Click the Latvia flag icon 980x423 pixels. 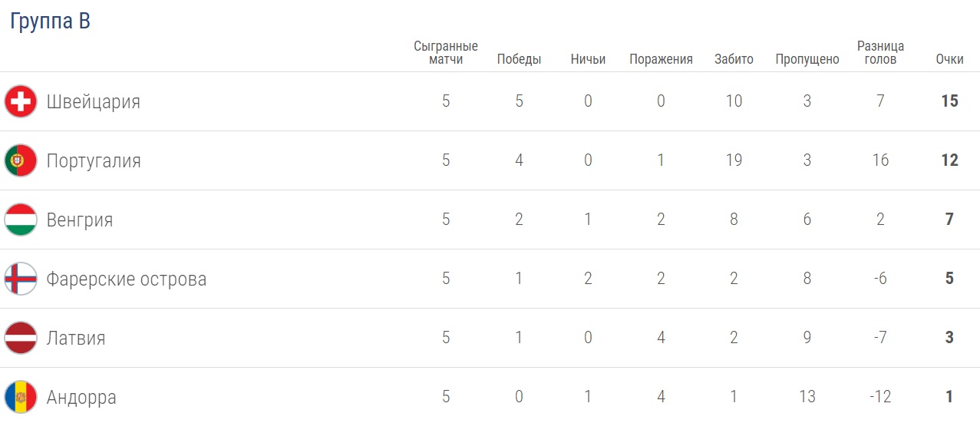tap(21, 338)
